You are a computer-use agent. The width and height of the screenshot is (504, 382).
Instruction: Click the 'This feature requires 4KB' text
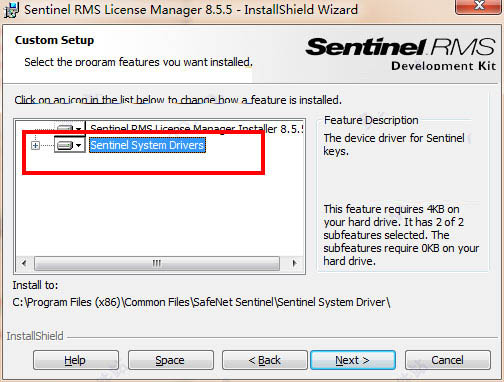click(x=401, y=235)
